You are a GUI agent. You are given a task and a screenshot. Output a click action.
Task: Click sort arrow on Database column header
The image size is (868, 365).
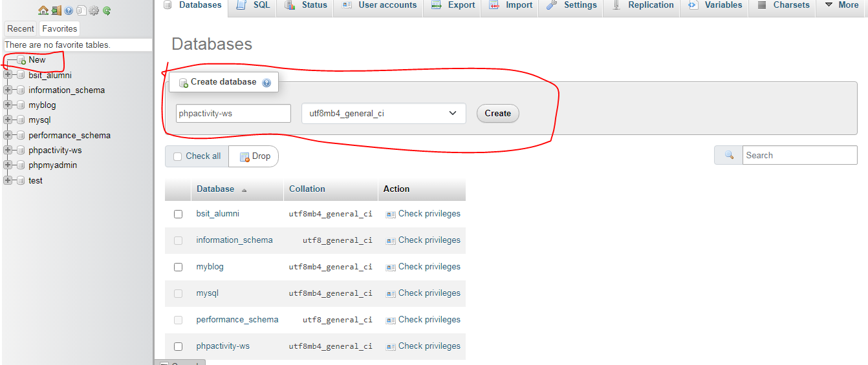244,190
